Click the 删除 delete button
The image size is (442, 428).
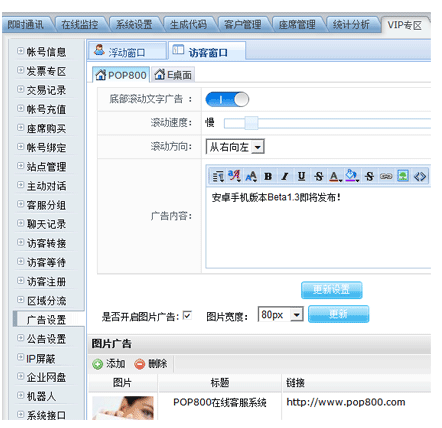(151, 364)
